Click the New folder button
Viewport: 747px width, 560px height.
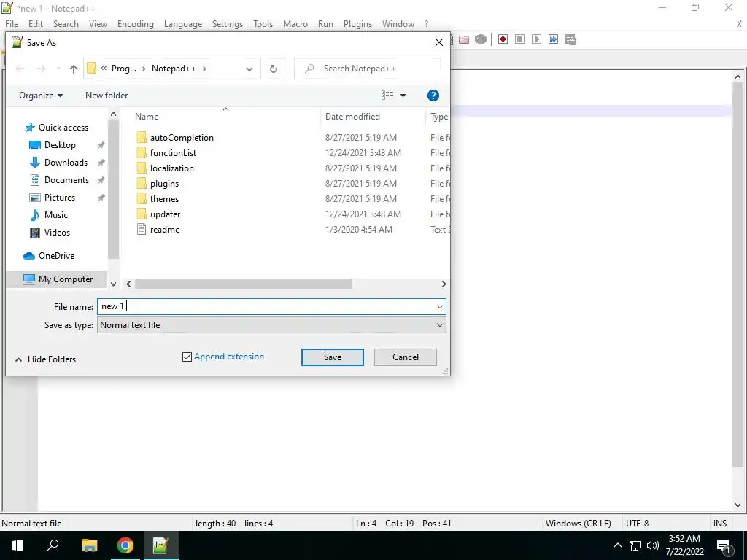[107, 96]
